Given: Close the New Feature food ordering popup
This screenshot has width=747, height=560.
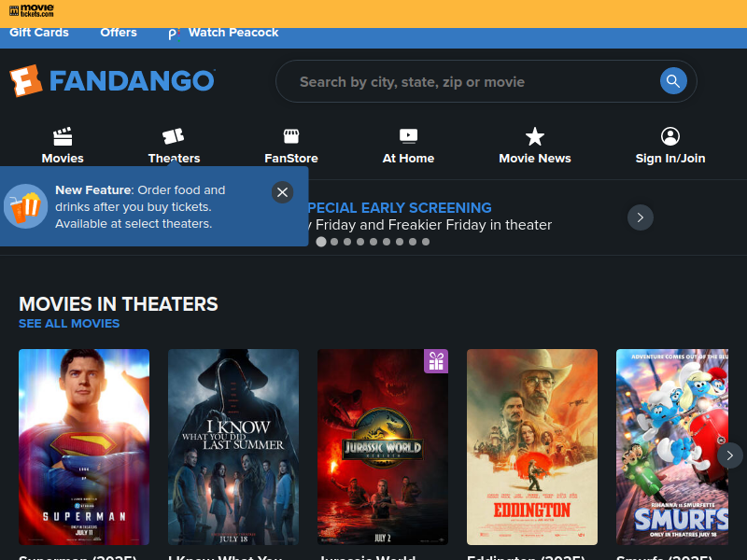Looking at the screenshot, I should (283, 192).
